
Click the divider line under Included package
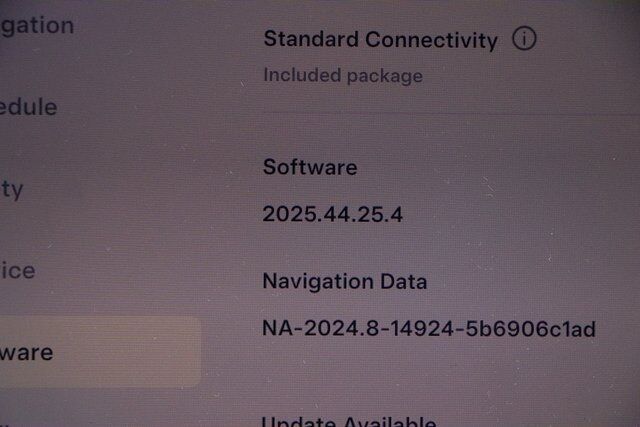tap(451, 113)
